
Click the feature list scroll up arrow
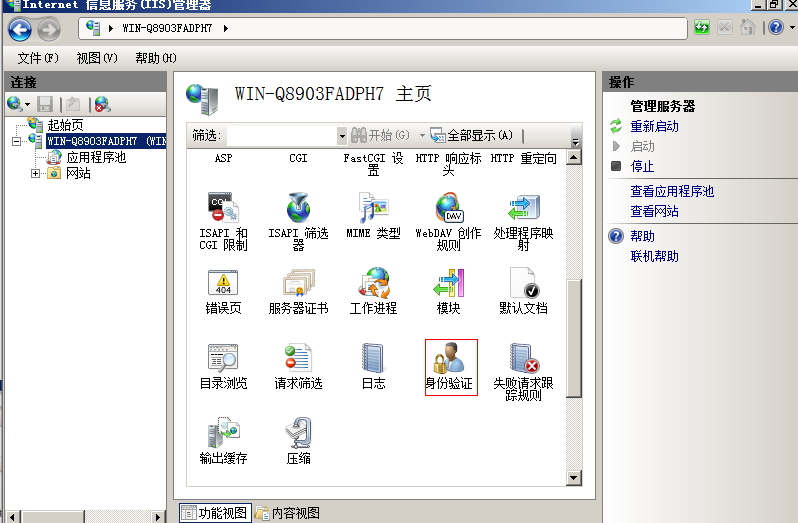(574, 157)
